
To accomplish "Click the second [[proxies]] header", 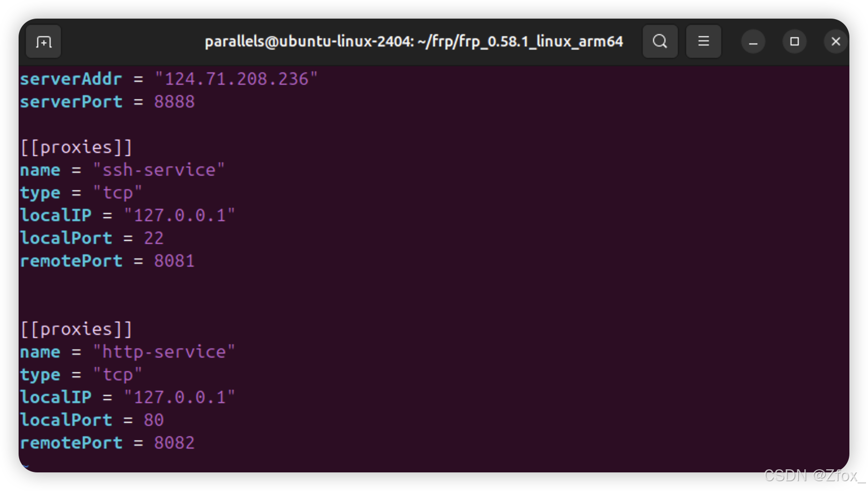I will [76, 329].
